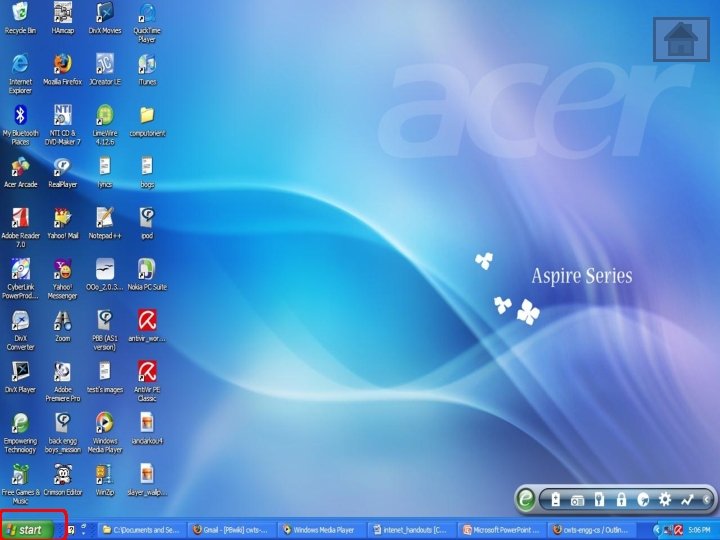The width and height of the screenshot is (720, 540).
Task: Launch Internet Explorer from the desktop
Action: coord(20,63)
